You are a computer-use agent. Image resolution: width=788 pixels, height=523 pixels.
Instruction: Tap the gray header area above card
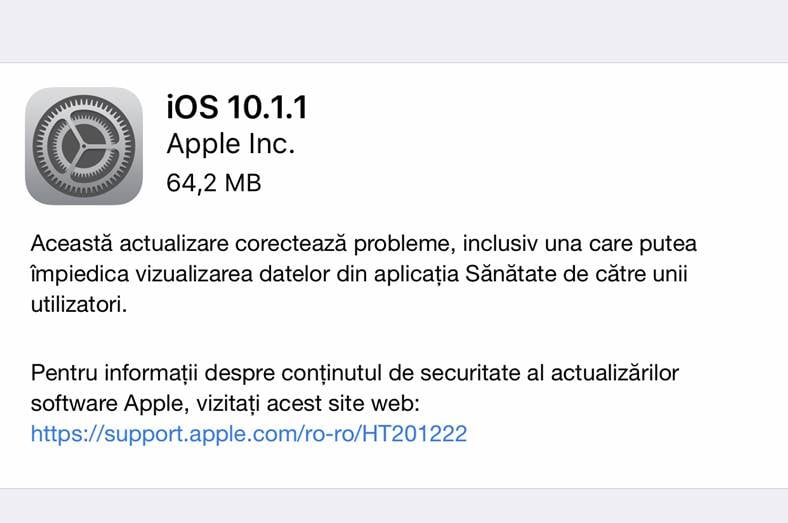coord(394,31)
